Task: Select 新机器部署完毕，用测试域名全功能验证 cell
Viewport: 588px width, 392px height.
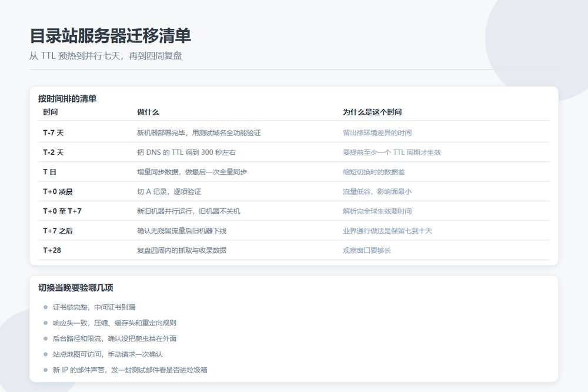Action: pos(199,132)
